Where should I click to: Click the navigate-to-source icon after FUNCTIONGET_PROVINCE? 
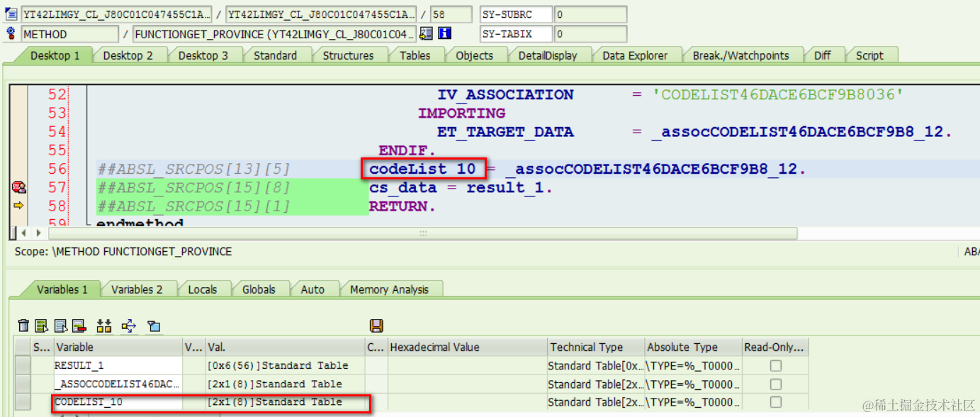tap(425, 33)
